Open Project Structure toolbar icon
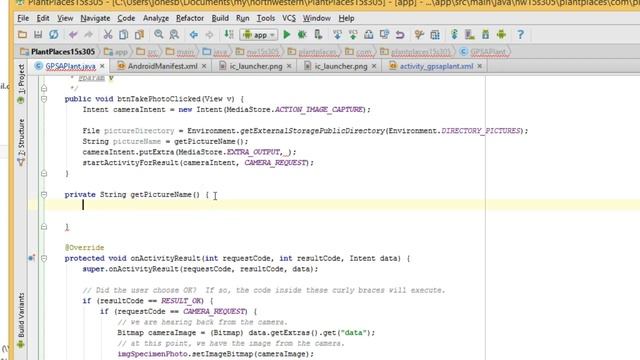This screenshot has width=640, height=360. [435, 35]
